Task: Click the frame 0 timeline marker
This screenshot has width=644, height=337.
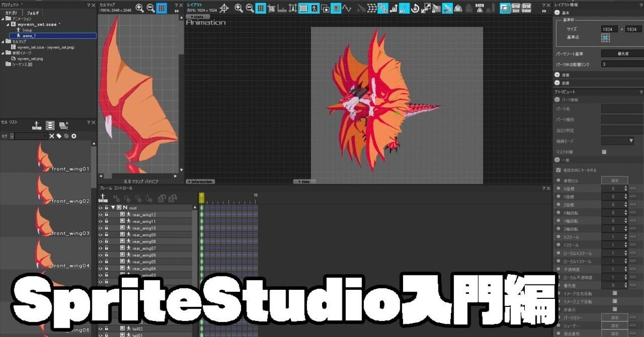Action: pos(202,197)
